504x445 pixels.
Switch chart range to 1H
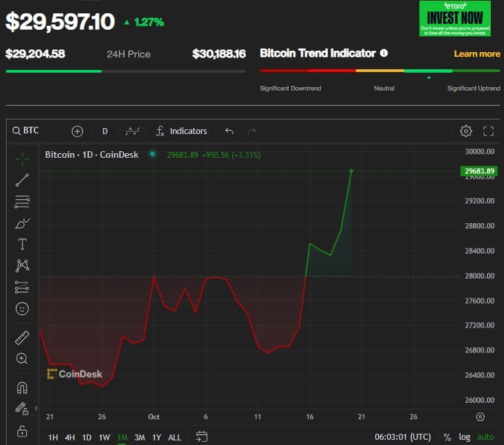(53, 437)
